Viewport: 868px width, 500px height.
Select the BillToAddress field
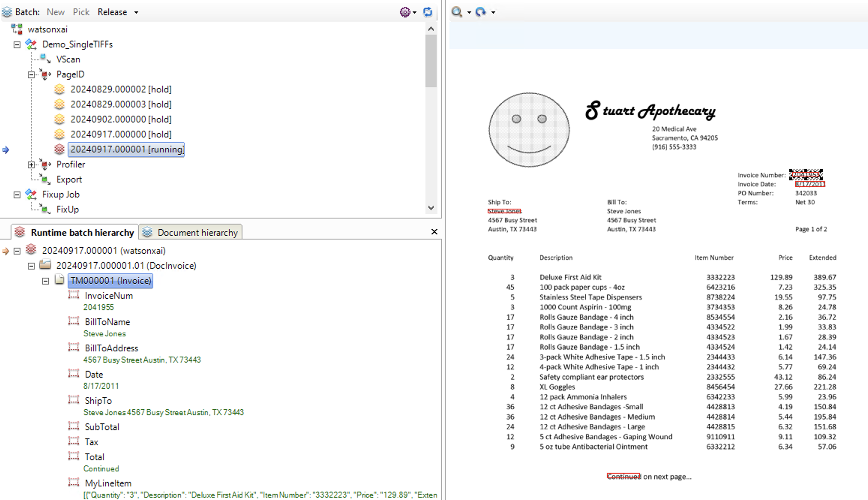pos(111,348)
